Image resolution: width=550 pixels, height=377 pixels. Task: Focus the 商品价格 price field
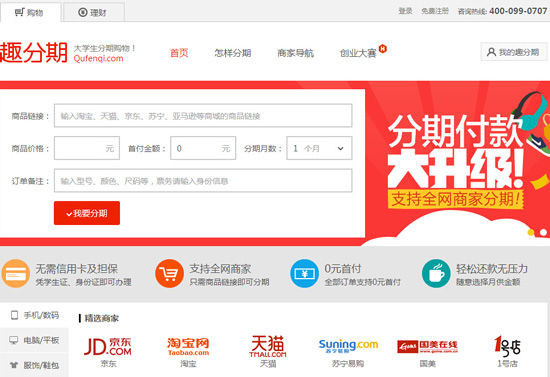87,148
